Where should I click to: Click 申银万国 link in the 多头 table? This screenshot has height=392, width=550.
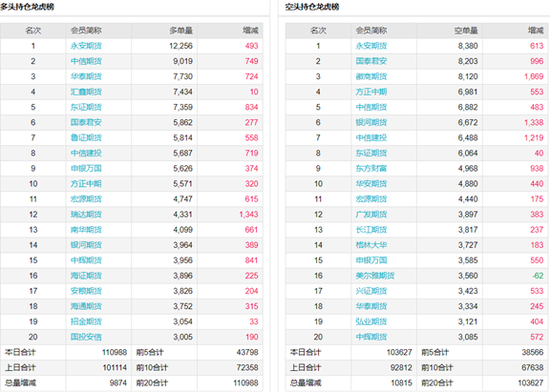coord(86,168)
